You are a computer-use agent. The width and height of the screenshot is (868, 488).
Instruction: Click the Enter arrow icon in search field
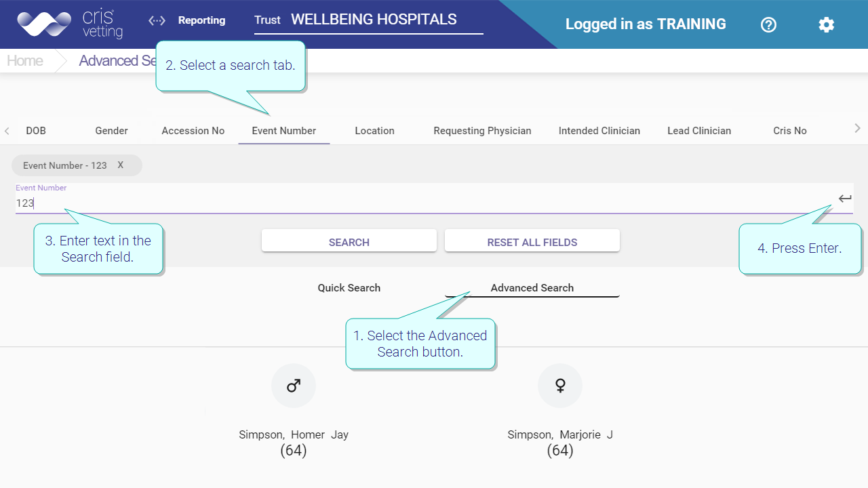point(845,199)
